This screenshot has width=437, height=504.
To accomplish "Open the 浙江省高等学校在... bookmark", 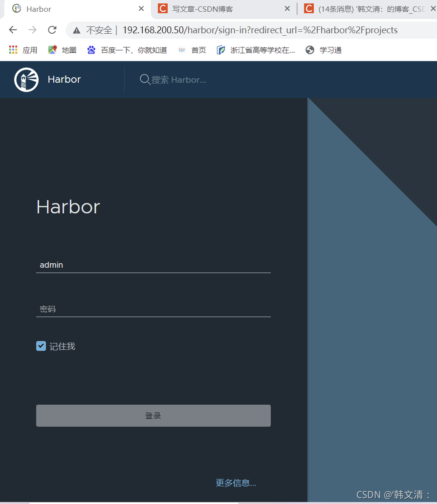I will [256, 50].
